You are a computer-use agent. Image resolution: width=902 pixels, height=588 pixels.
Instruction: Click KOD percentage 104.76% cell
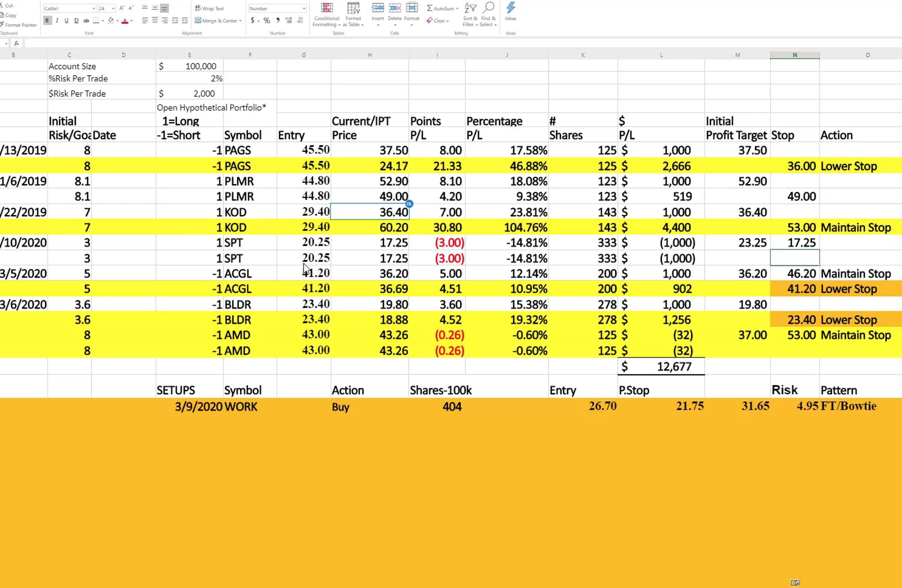507,227
